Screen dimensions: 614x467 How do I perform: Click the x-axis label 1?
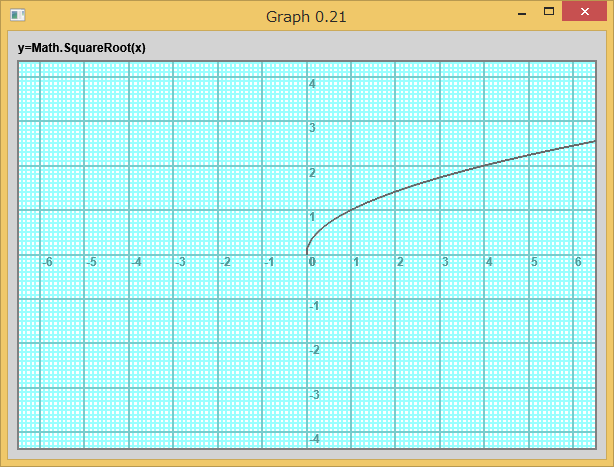point(356,262)
